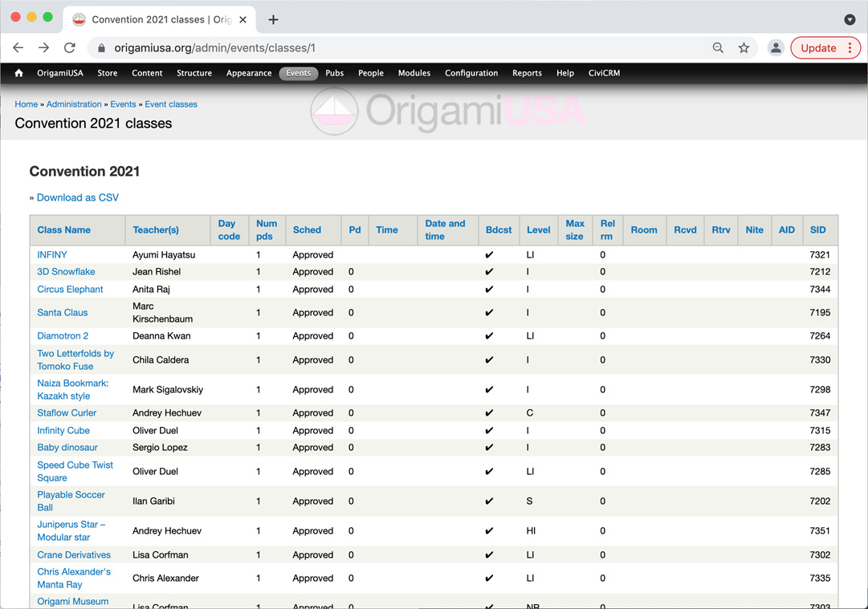The image size is (868, 609).
Task: Open the Appearance admin menu
Action: pyautogui.click(x=249, y=73)
